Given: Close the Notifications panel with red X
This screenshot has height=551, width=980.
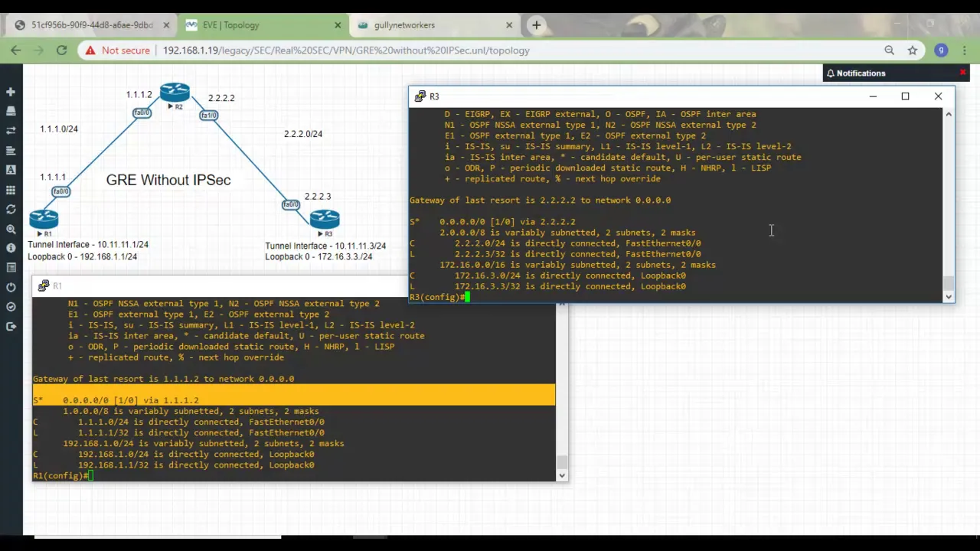Looking at the screenshot, I should 963,73.
